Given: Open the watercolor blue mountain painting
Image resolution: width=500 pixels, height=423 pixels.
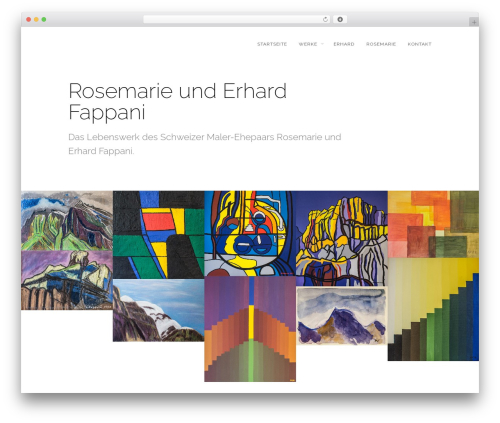Looking at the screenshot, I should click(x=342, y=316).
